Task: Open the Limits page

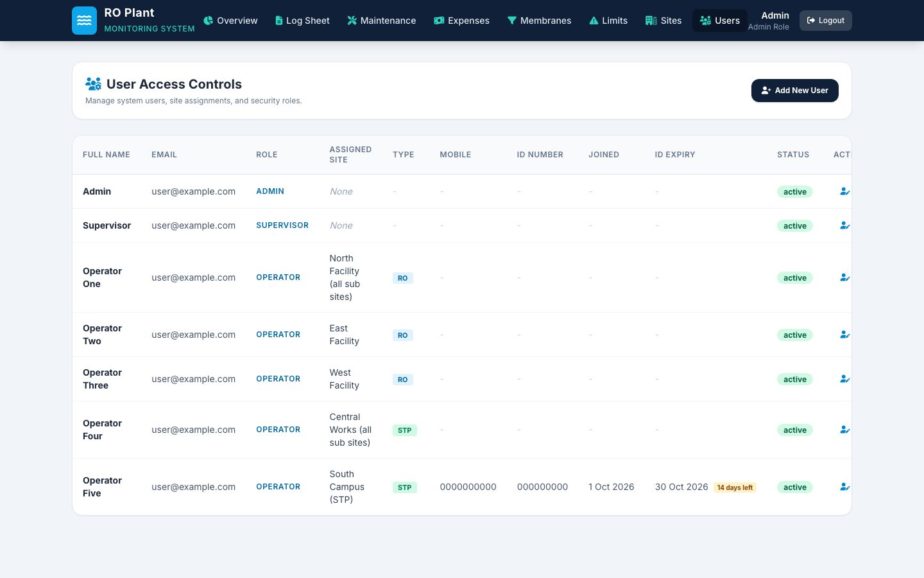Action: click(608, 21)
